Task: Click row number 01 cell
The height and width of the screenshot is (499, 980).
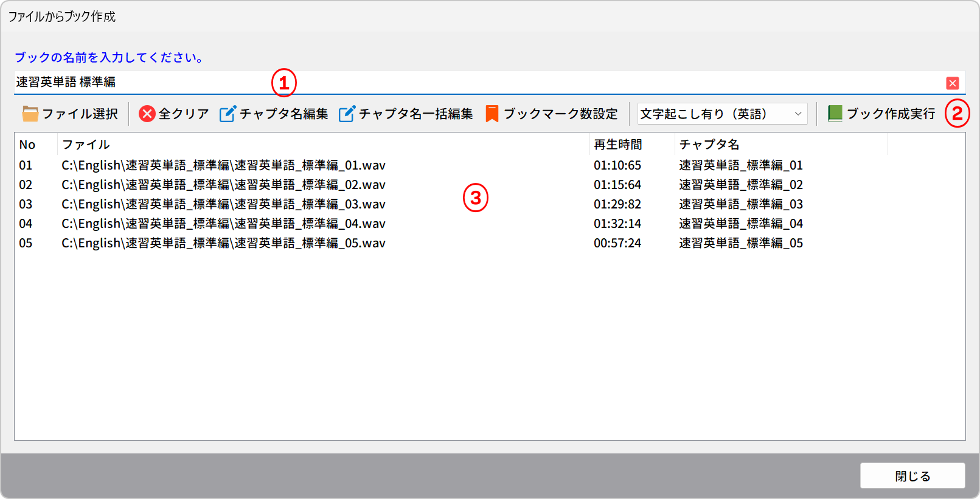Action: (x=26, y=165)
